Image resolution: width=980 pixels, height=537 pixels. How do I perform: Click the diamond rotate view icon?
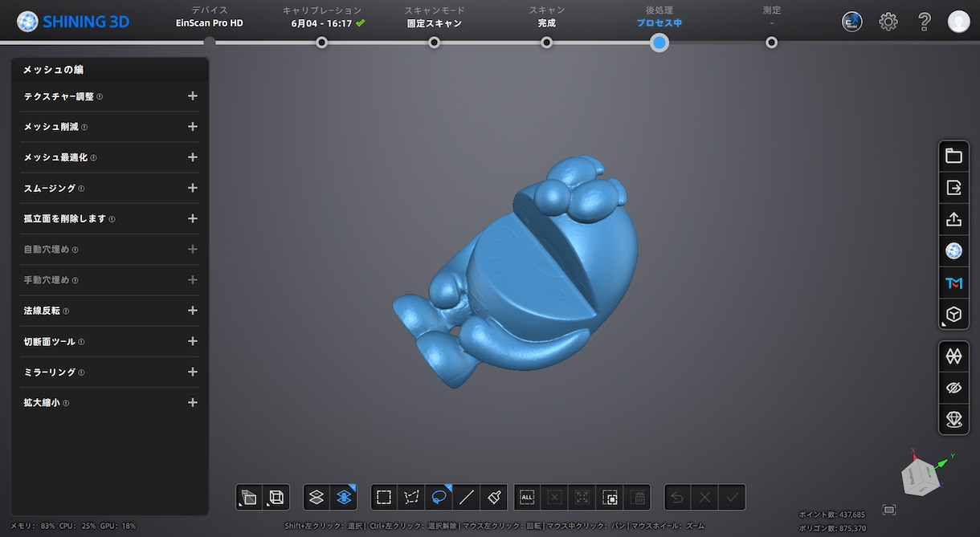(x=953, y=419)
